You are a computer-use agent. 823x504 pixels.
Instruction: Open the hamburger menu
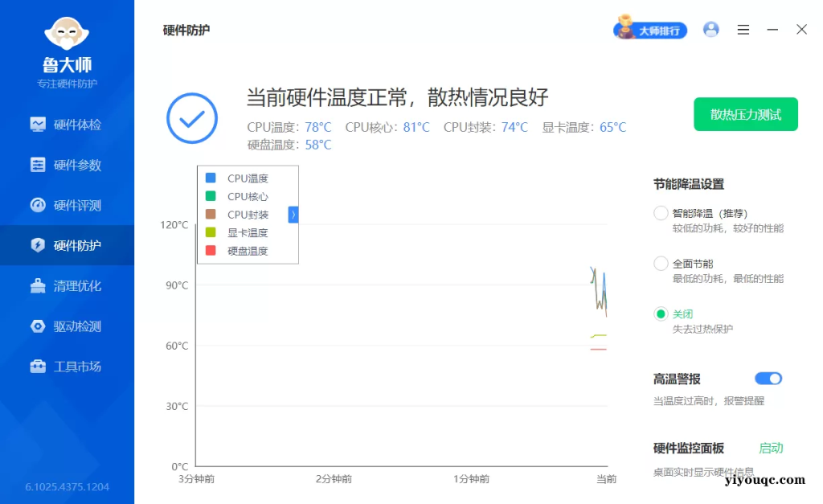[x=743, y=29]
